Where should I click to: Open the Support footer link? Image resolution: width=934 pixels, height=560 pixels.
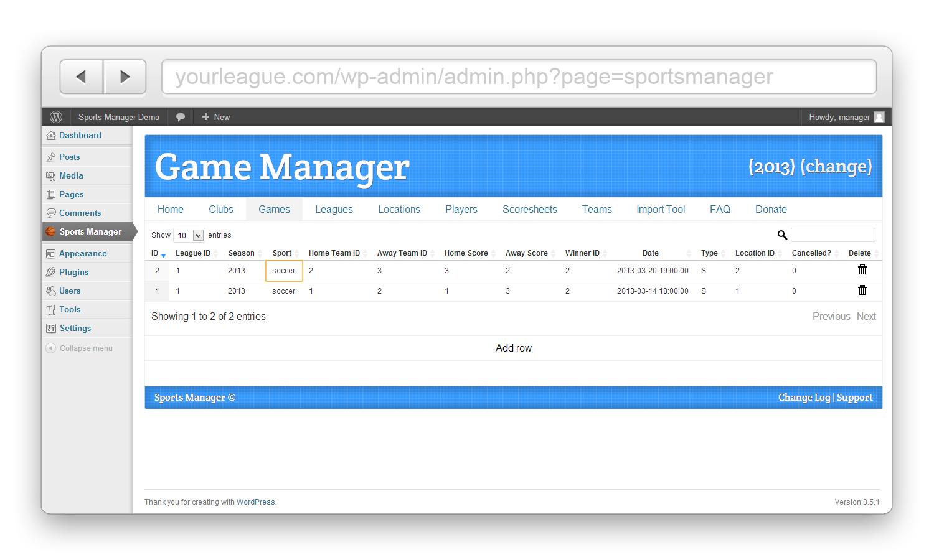point(854,398)
